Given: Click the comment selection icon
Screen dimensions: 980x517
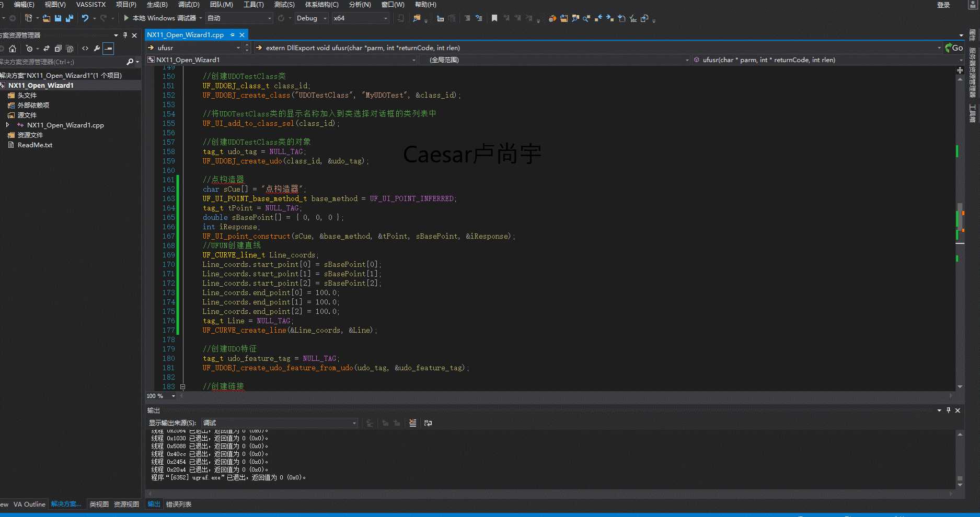Looking at the screenshot, I should [x=467, y=18].
